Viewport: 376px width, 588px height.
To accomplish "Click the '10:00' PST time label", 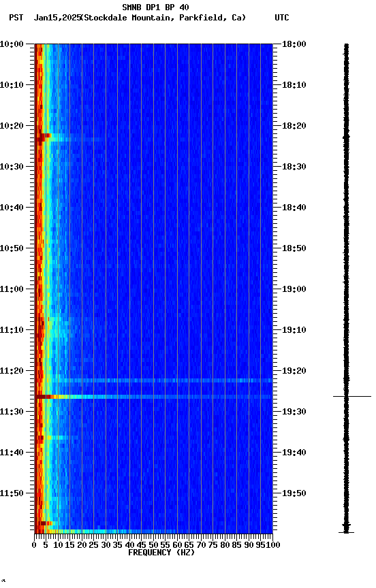I will 12,44.
